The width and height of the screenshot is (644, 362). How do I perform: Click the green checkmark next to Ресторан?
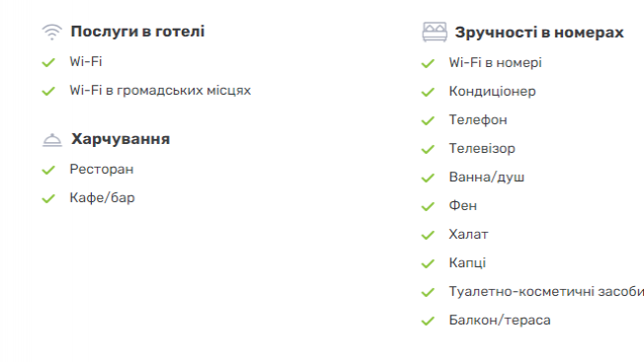point(48,170)
